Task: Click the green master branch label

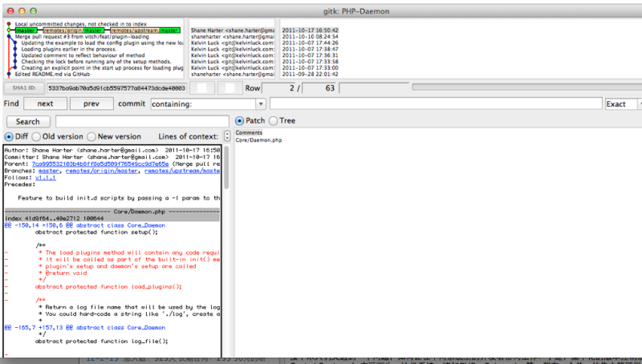Action: [26, 30]
